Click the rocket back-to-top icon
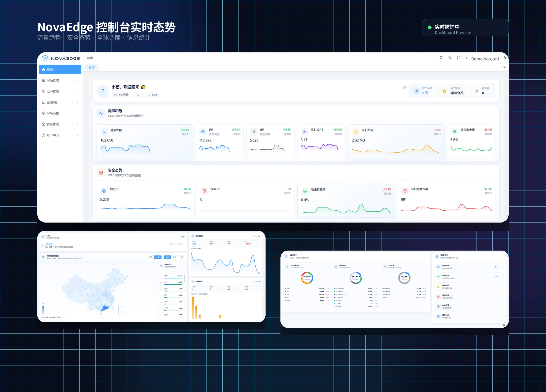The image size is (546, 392). coord(504,325)
